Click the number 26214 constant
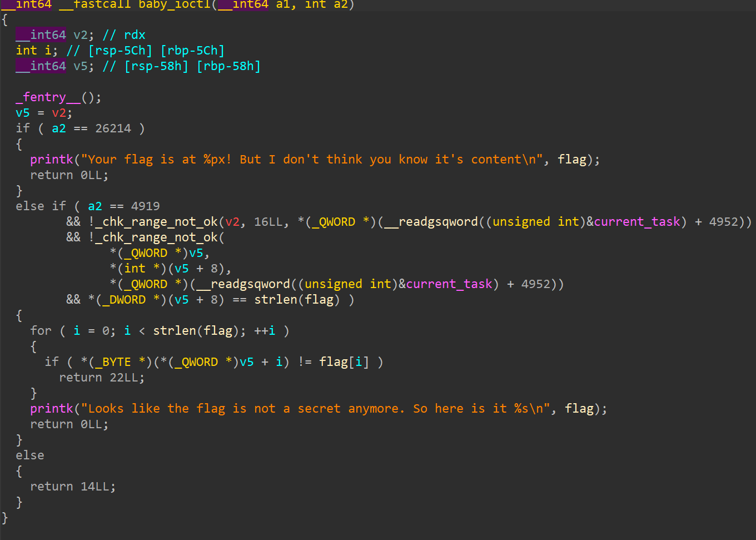This screenshot has height=540, width=756. click(113, 128)
